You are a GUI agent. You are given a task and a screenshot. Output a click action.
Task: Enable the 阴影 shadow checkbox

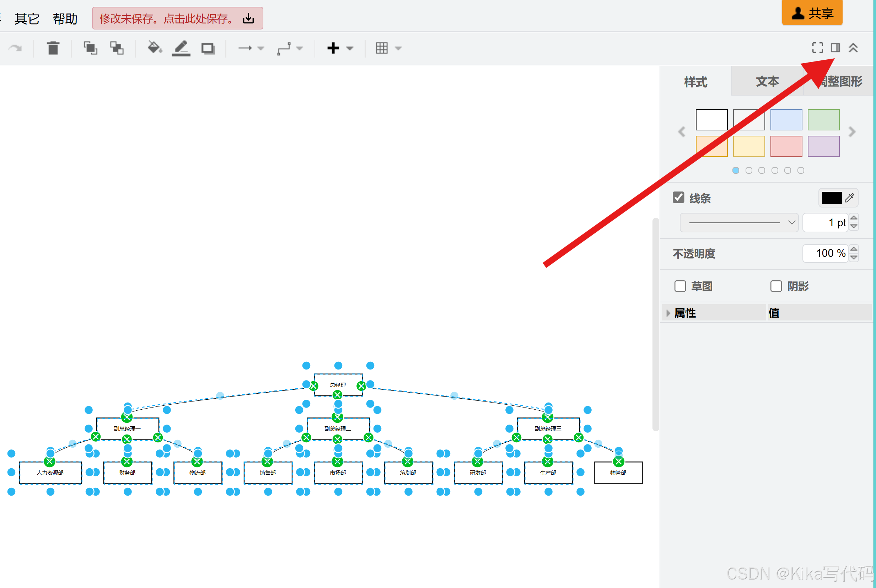point(776,286)
